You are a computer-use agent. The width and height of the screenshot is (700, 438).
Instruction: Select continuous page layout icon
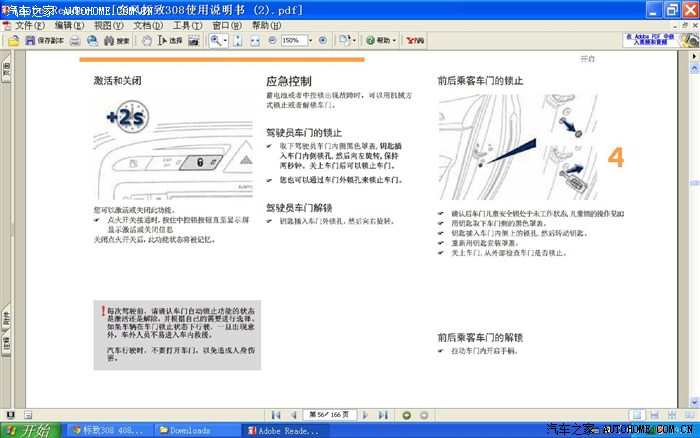click(654, 415)
